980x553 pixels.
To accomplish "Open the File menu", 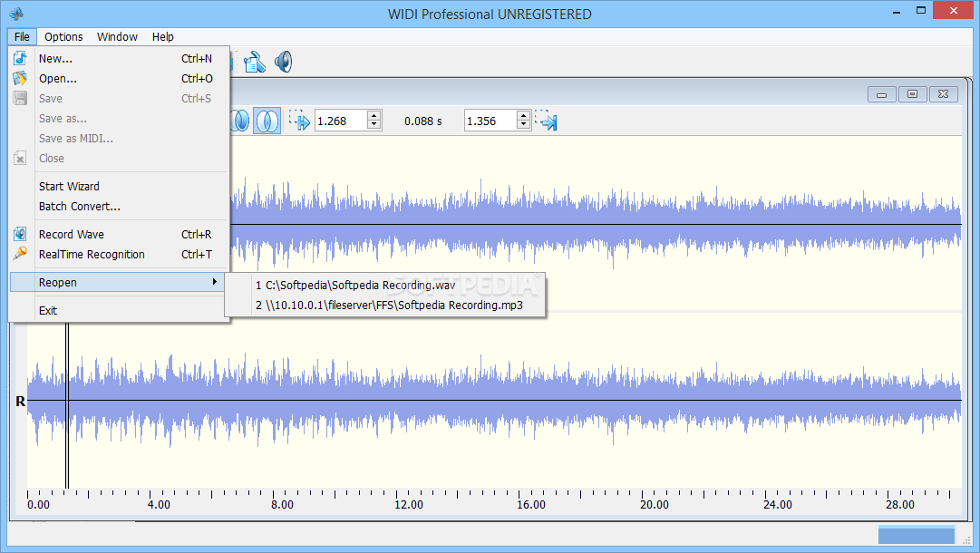I will 22,37.
